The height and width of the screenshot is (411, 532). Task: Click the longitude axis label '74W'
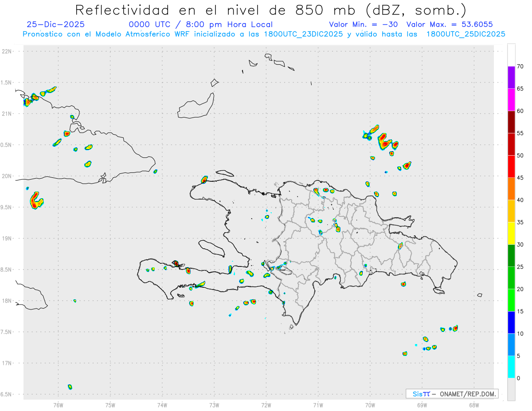click(162, 405)
